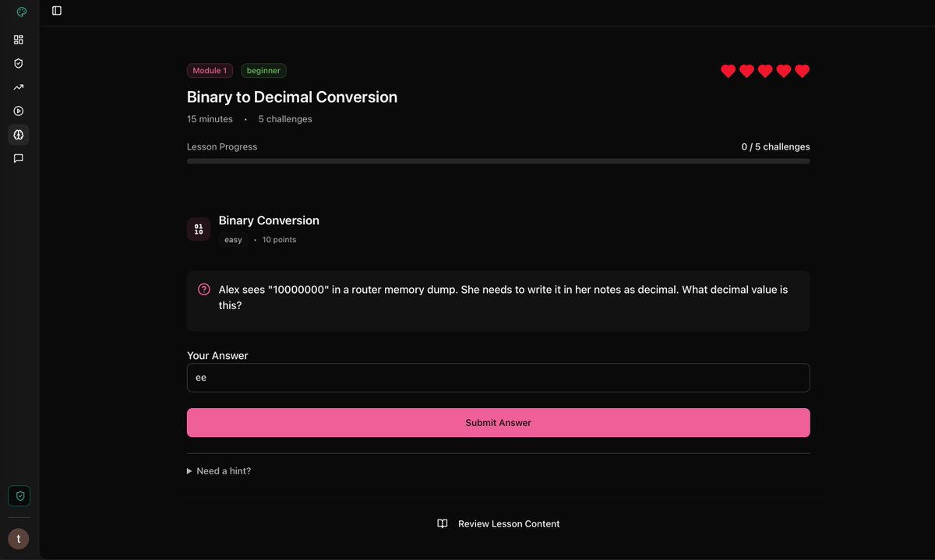Expand the Need a hint section

[223, 470]
